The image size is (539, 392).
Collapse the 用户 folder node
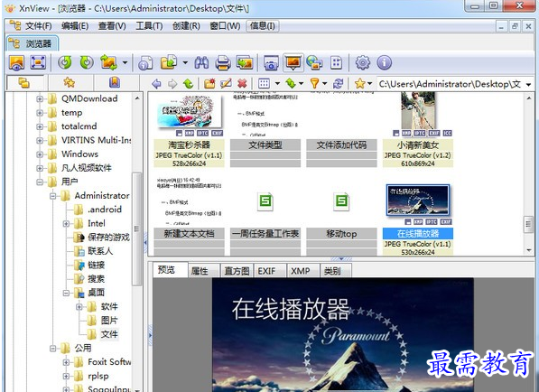pyautogui.click(x=40, y=182)
